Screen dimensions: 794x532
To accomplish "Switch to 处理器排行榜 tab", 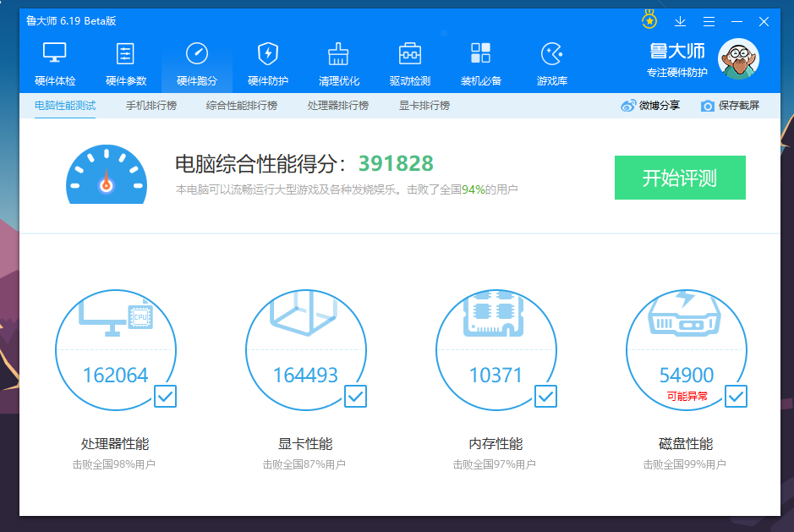I will tap(337, 106).
